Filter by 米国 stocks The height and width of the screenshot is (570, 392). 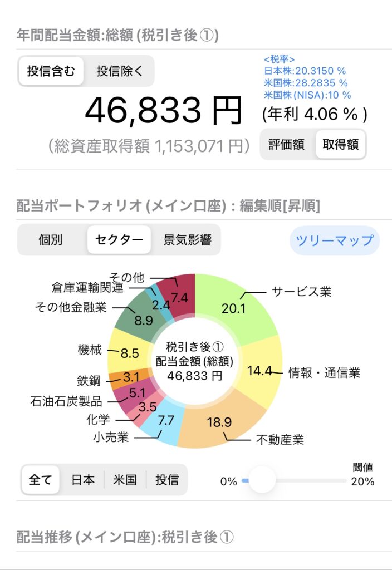125,479
